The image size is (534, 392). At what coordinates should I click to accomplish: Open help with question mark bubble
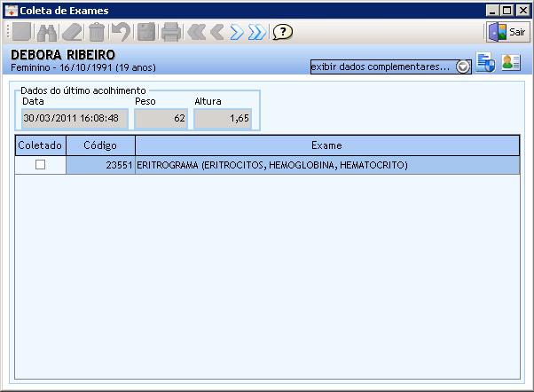(x=283, y=32)
